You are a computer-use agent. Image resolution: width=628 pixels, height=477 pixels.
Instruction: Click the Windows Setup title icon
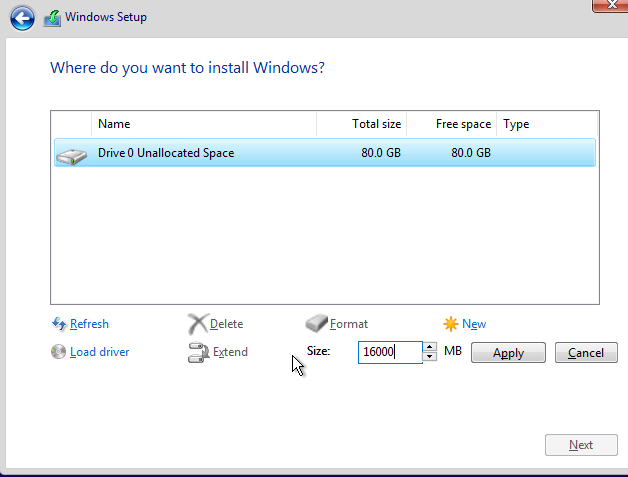[x=52, y=18]
